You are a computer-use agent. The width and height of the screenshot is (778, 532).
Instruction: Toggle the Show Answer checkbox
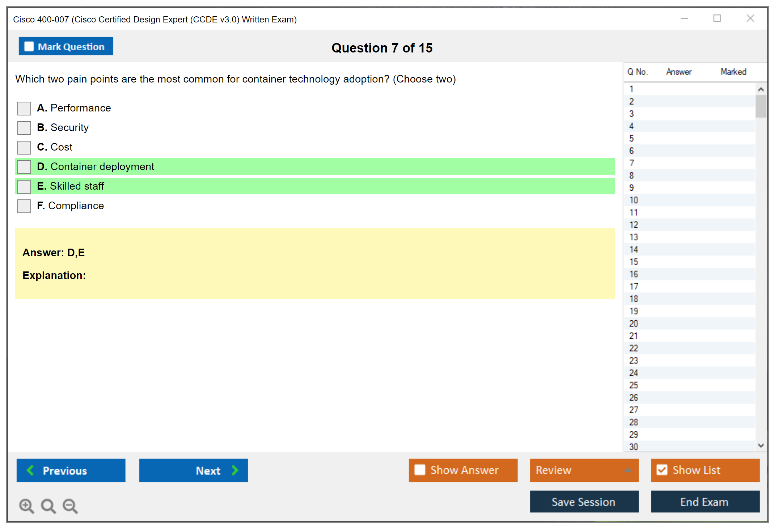click(x=420, y=470)
